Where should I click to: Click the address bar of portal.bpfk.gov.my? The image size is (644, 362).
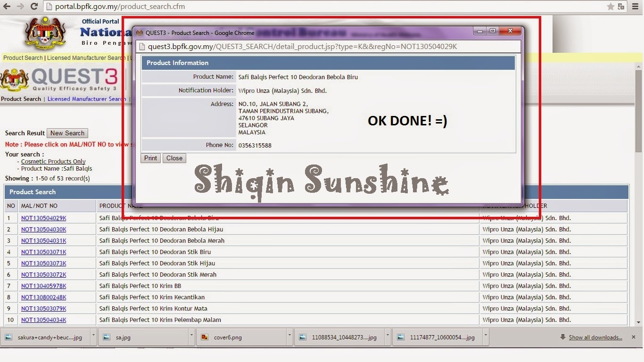pos(325,7)
